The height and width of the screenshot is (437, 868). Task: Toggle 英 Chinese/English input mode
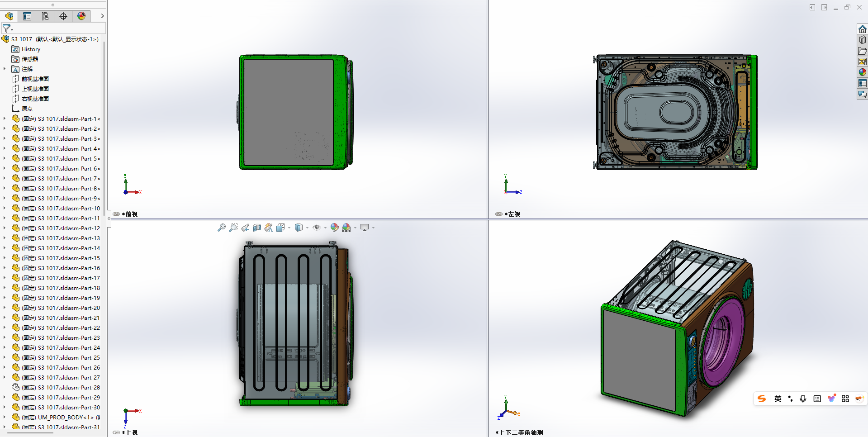tap(778, 399)
